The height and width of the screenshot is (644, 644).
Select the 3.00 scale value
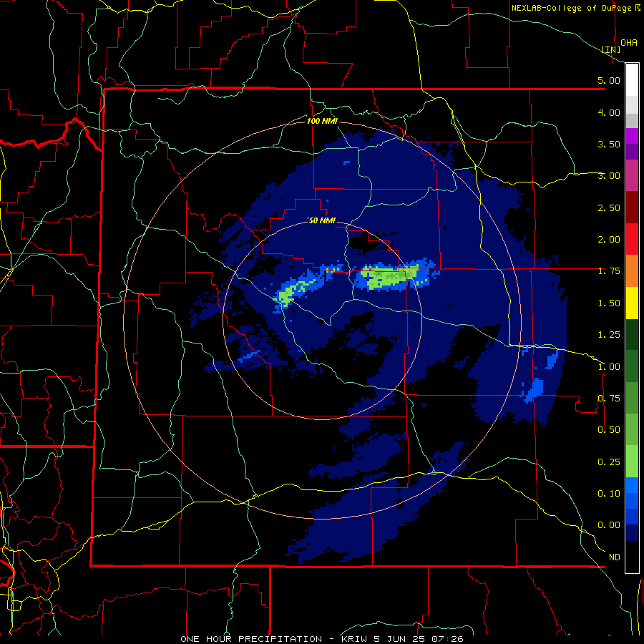(x=609, y=176)
